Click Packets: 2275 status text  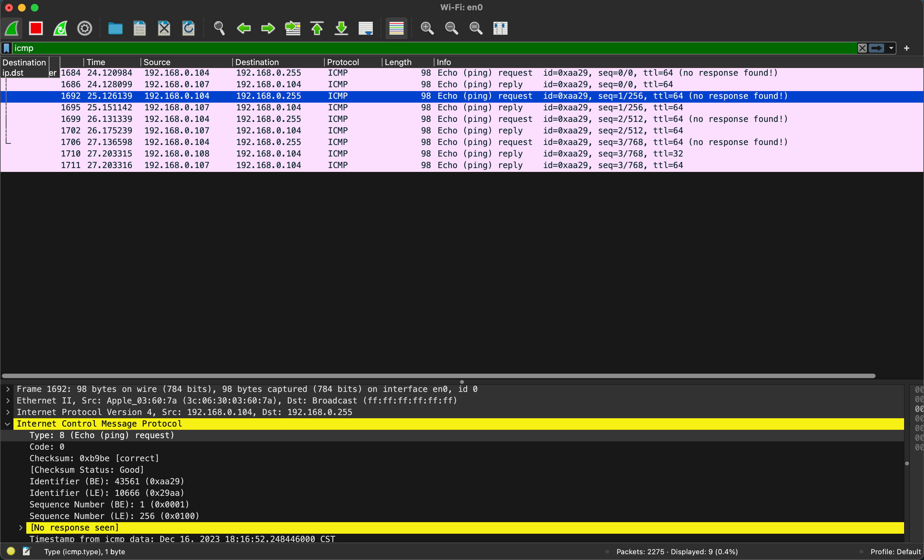point(677,552)
